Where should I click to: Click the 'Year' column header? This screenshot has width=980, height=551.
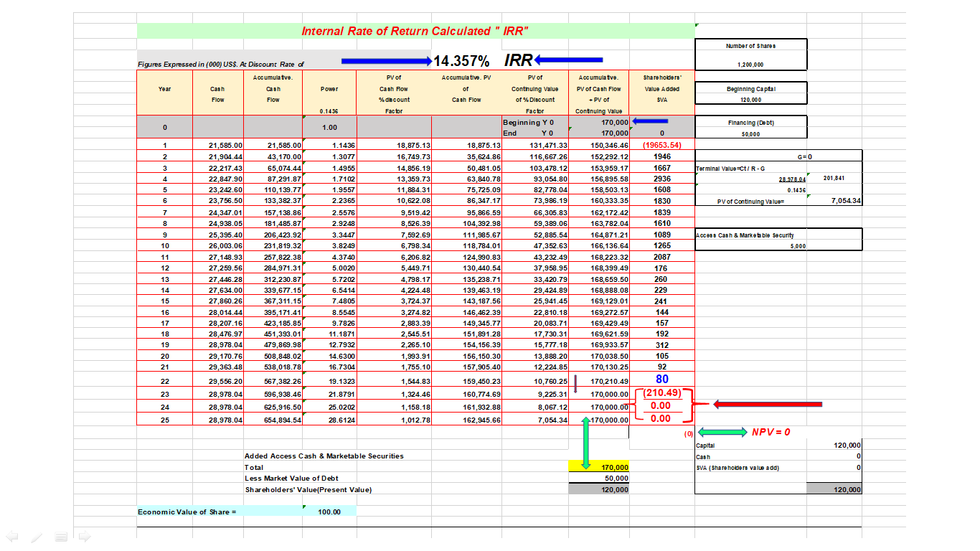pyautogui.click(x=165, y=89)
